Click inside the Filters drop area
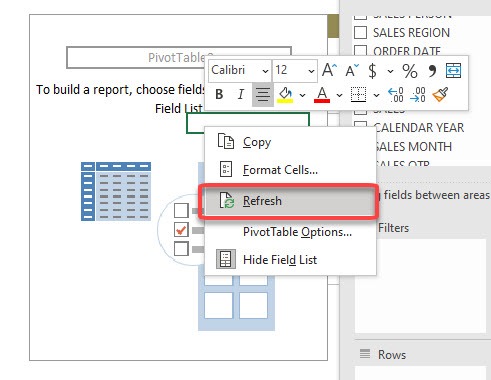Screen dimensions: 491x380 tap(420, 285)
